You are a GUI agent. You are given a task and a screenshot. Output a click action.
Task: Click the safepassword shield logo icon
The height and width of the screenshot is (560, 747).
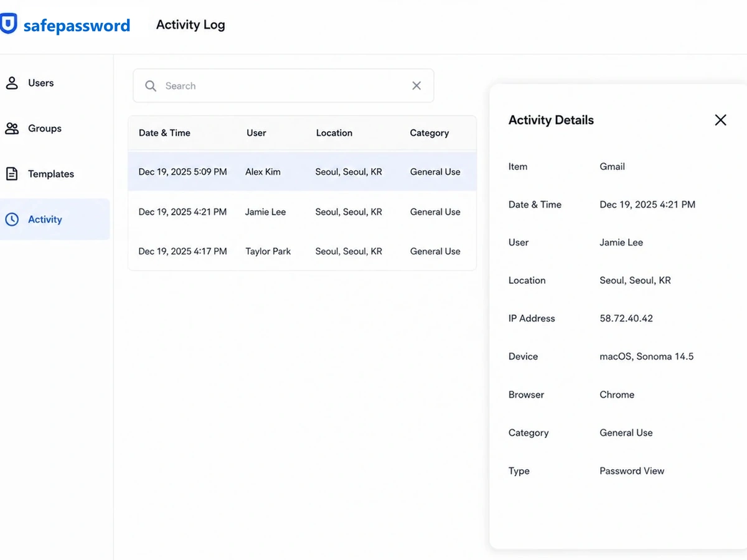point(8,24)
